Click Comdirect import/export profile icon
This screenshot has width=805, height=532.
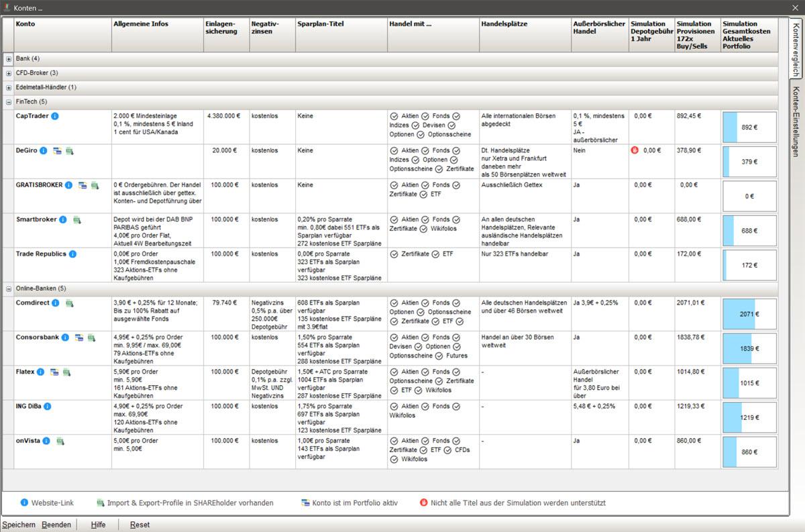[69, 303]
